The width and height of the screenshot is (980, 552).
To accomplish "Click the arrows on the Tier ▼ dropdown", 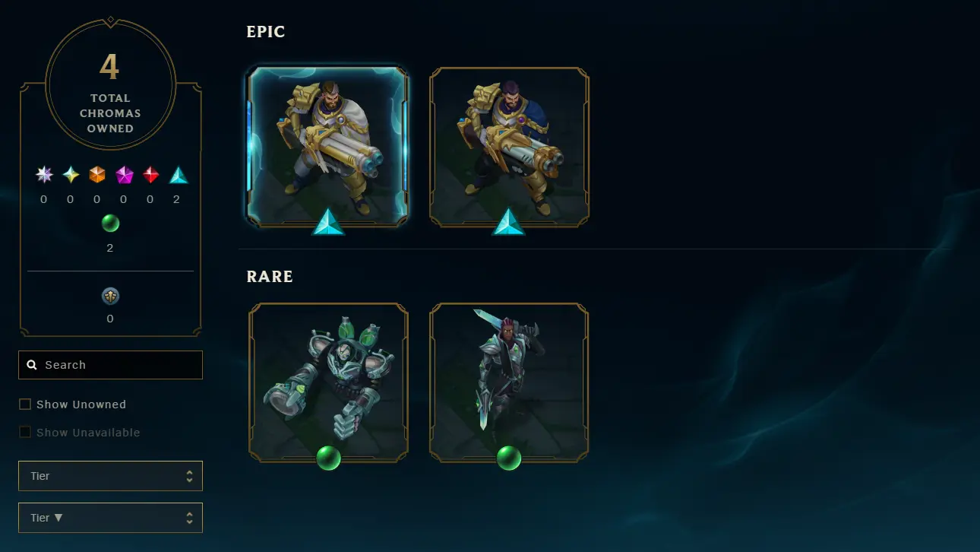I will pos(189,518).
